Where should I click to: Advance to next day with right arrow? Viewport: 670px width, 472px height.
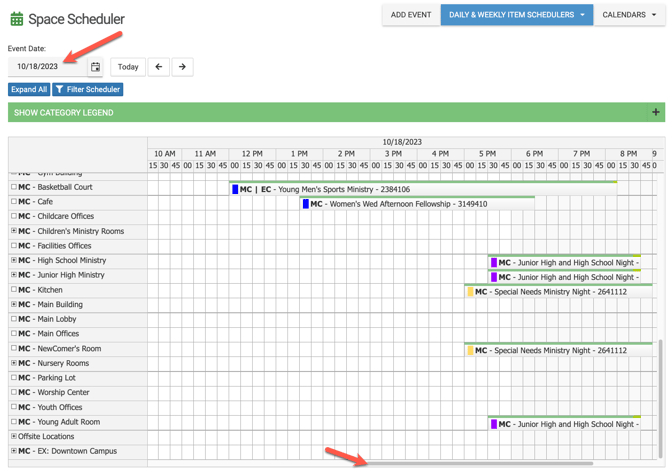tap(182, 67)
